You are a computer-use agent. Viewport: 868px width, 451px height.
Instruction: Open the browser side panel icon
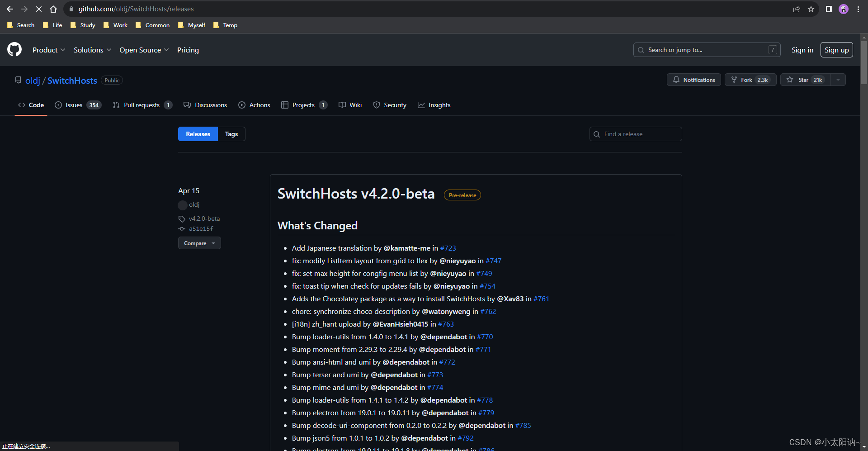(x=829, y=9)
